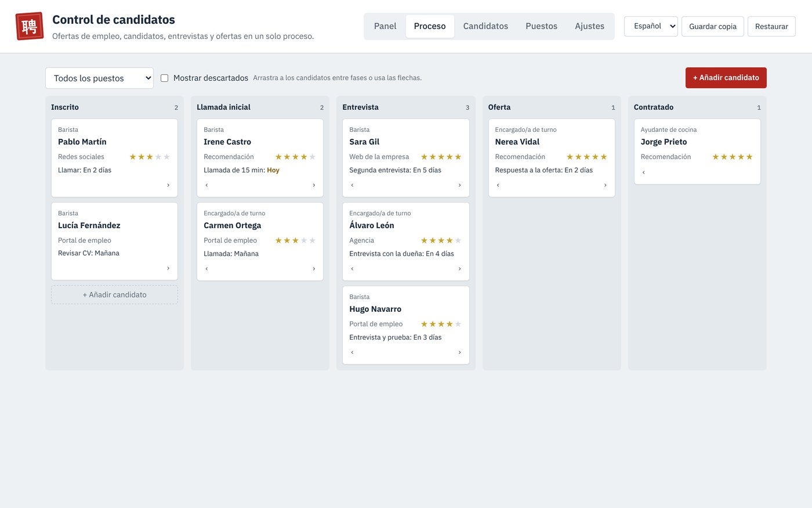Open Lucía Fernández candidate name
Viewport: 812px width, 508px height.
click(x=89, y=225)
